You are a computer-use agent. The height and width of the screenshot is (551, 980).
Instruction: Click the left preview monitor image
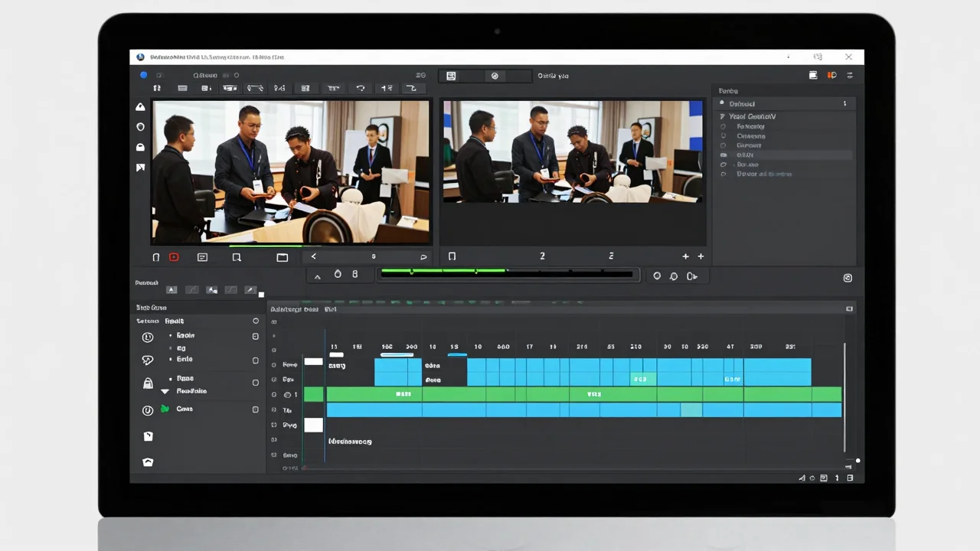tap(291, 172)
